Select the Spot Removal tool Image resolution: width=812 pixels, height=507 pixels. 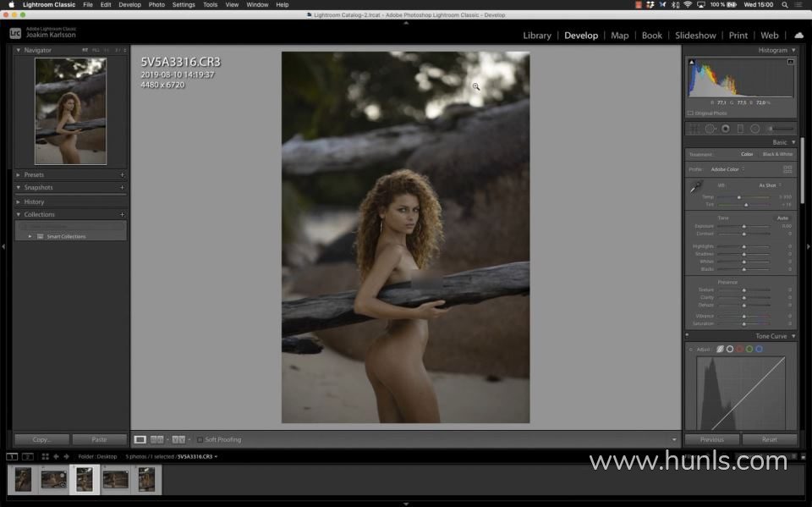click(710, 129)
